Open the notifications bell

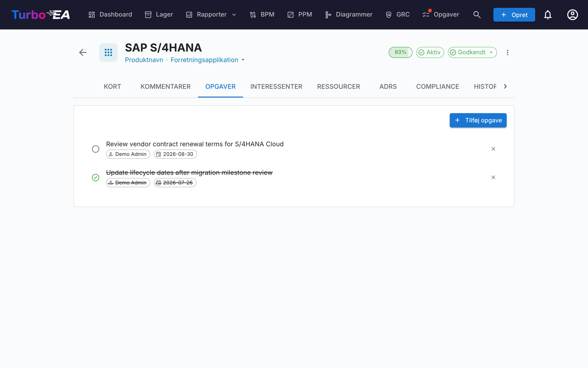pyautogui.click(x=548, y=14)
